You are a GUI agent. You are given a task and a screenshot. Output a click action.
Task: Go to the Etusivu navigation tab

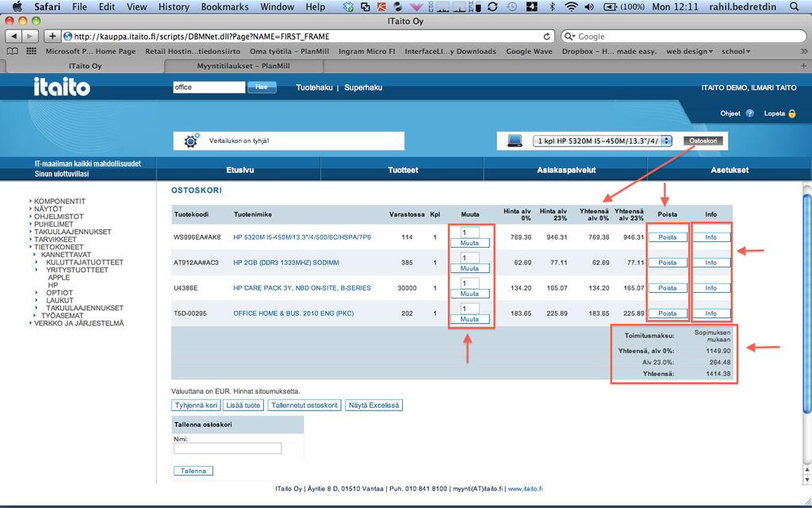(x=239, y=170)
